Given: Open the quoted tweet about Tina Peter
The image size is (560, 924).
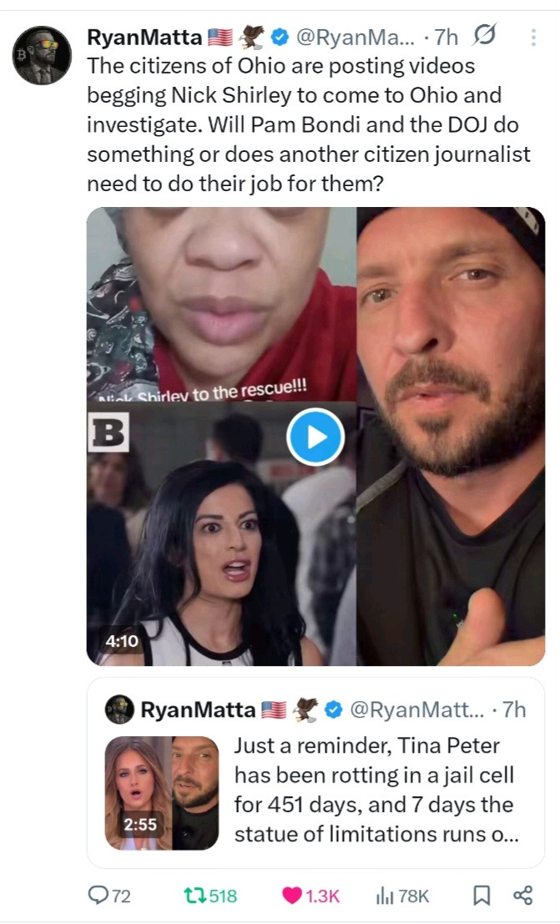Looking at the screenshot, I should point(374,790).
